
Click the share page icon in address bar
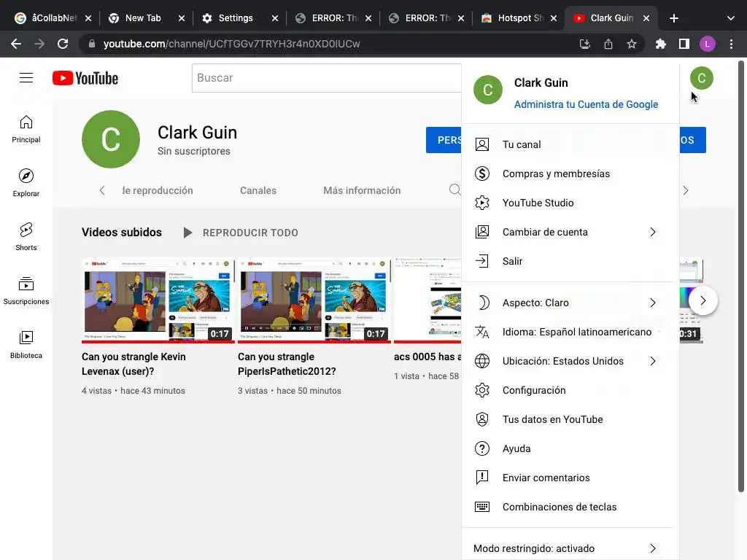coord(608,44)
